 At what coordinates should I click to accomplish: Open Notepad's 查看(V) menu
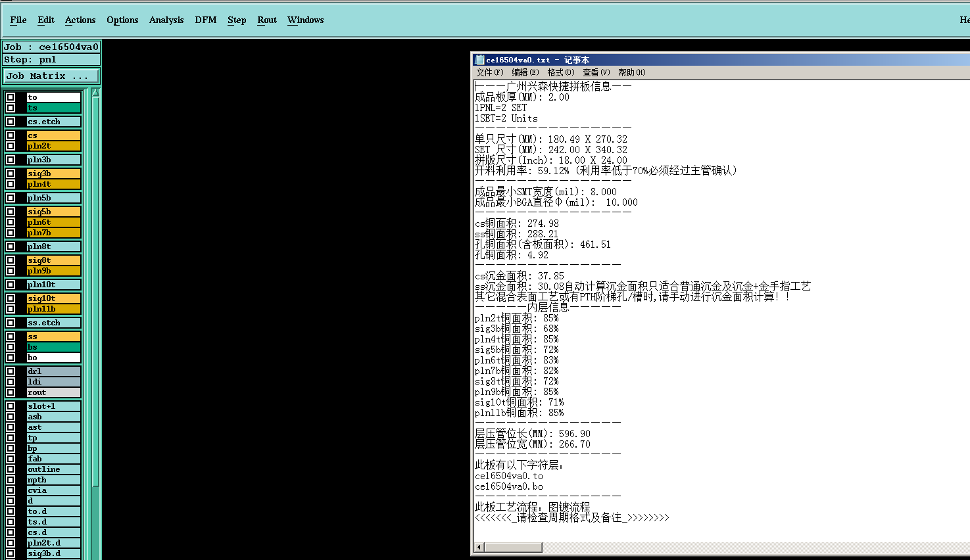pyautogui.click(x=596, y=72)
